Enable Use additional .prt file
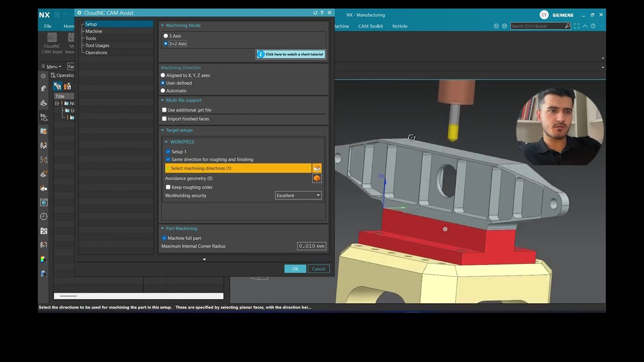This screenshot has height=362, width=644. point(164,110)
